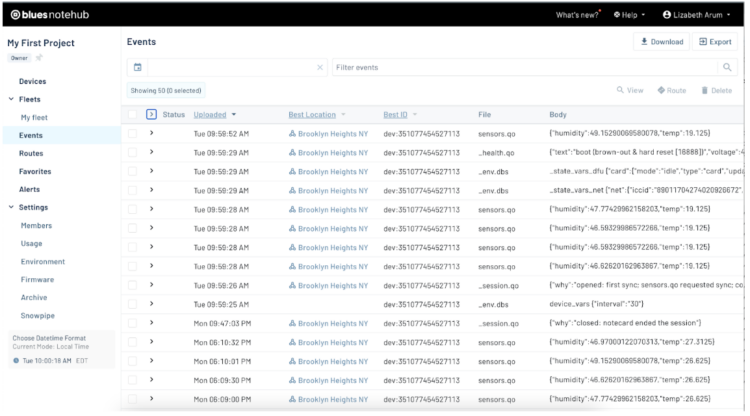Open the Routes page in sidebar
Viewport: 750px width, 416px height.
[x=31, y=153]
